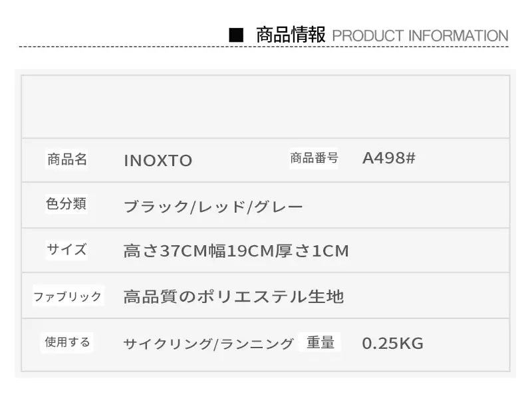
Task: Click the 0.25KG weight value
Action: pyautogui.click(x=392, y=344)
